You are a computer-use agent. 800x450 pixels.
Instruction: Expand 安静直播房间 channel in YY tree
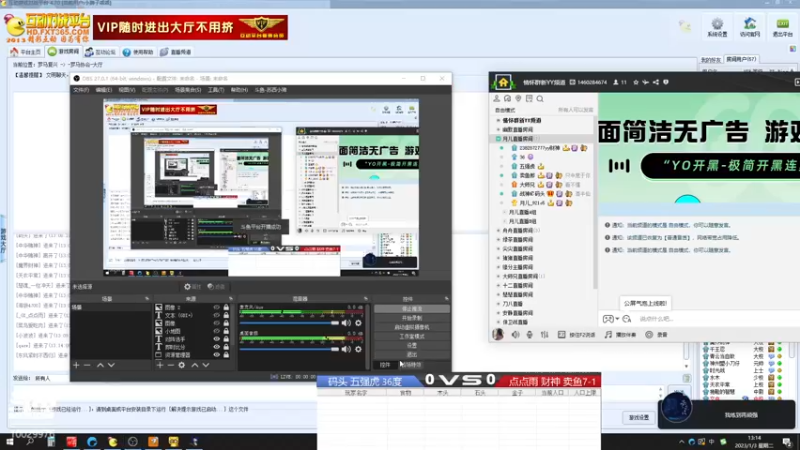click(498, 313)
